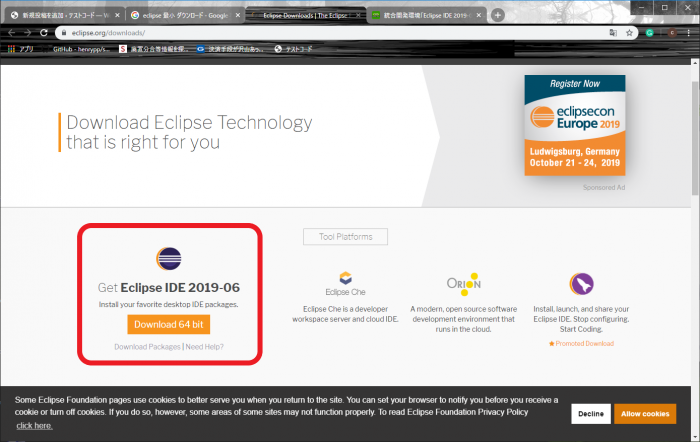Viewport: 700px width, 442px height.
Task: Click the Eclipse Che title text
Action: 346,292
